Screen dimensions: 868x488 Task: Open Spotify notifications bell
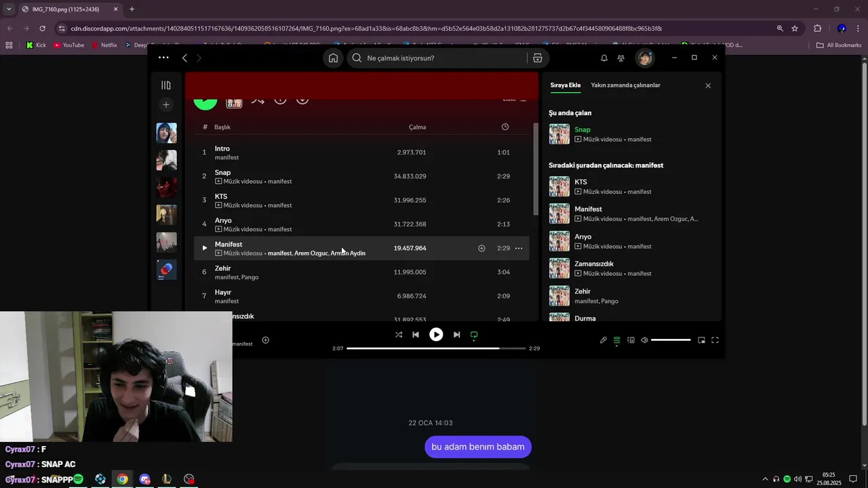604,58
